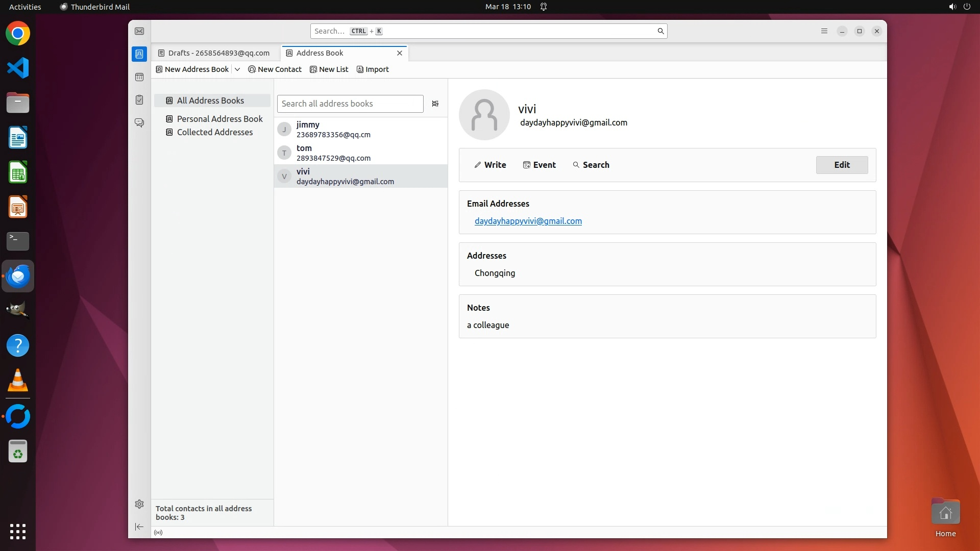Select Personal Address Book in tree
This screenshot has height=551, width=980.
point(219,119)
